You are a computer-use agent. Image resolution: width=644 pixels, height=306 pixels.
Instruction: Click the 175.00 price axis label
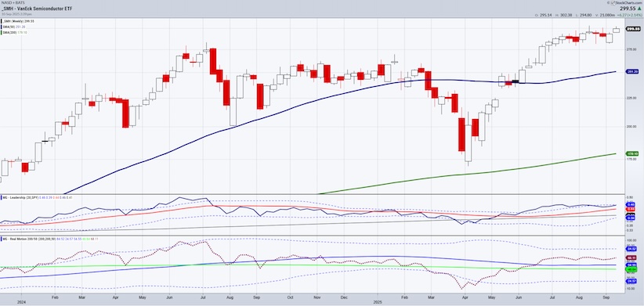click(x=631, y=159)
